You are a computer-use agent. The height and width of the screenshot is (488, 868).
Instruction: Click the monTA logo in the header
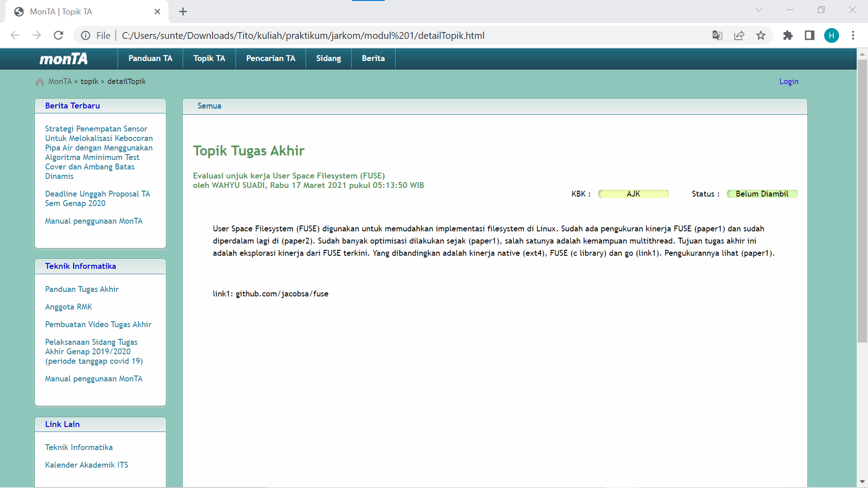pos(63,59)
